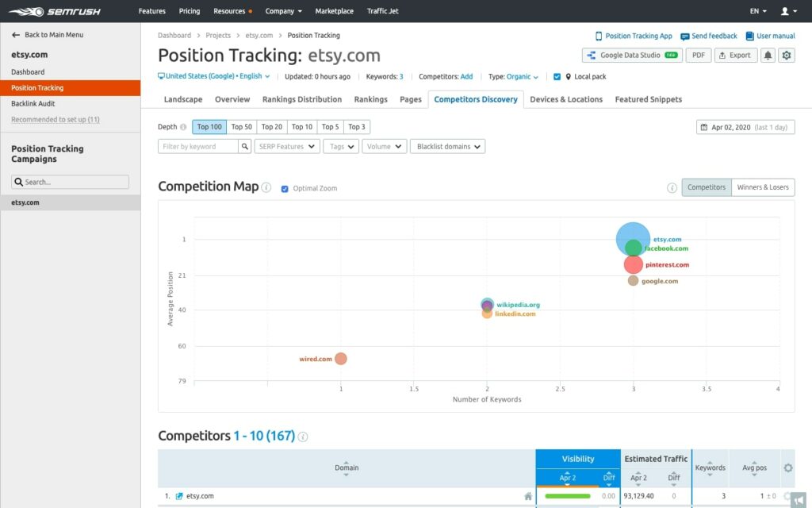Click the info icon left of Competitors toggle
This screenshot has height=508, width=812.
coord(672,187)
